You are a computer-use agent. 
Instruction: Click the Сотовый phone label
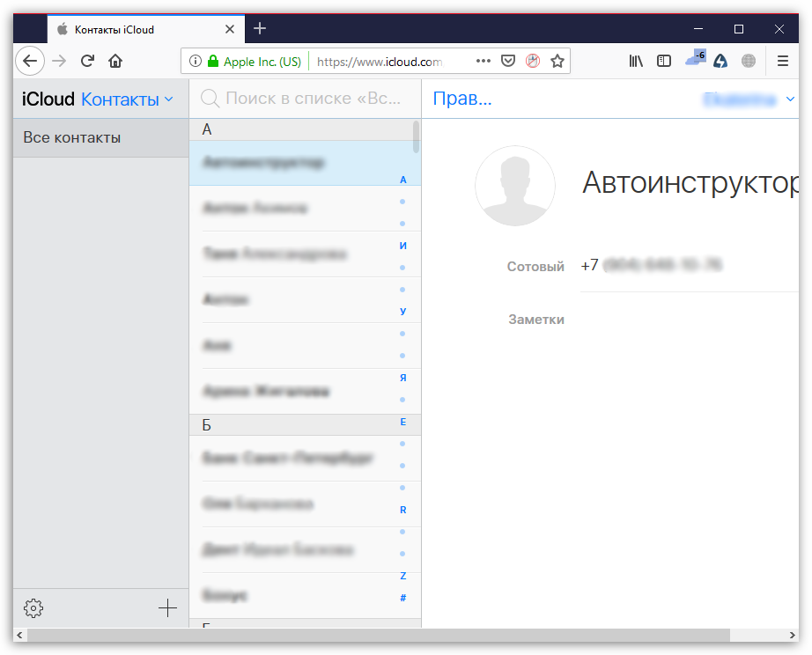point(535,266)
